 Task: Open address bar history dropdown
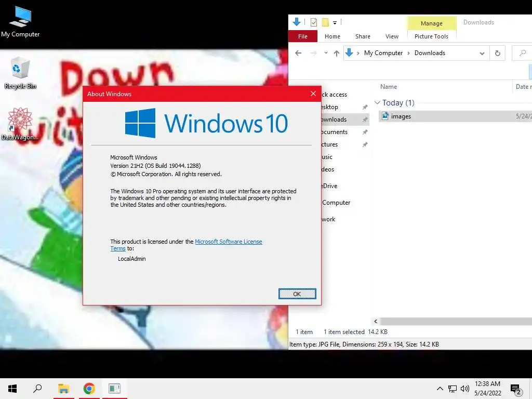pyautogui.click(x=482, y=54)
